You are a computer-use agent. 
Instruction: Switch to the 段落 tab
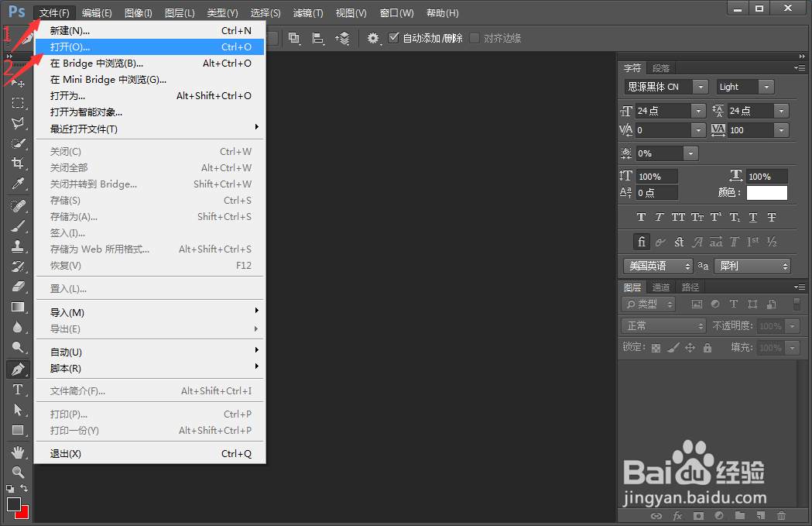tap(661, 68)
